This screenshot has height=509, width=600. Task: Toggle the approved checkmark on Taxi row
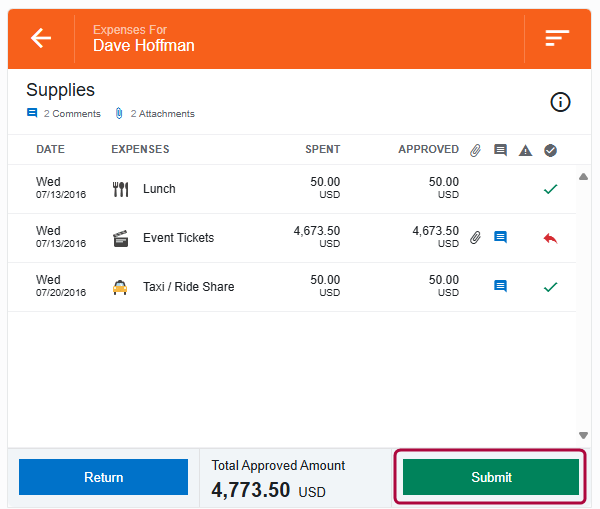(x=550, y=287)
